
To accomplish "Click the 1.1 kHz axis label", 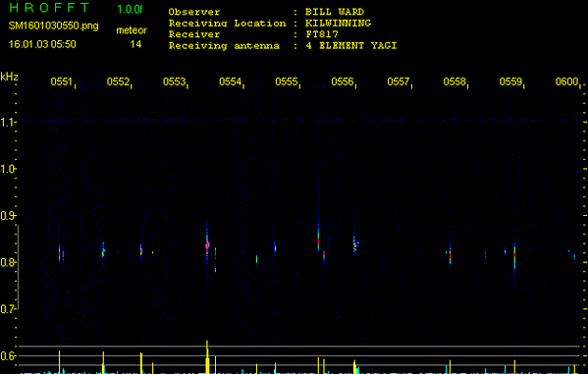I will pos(7,122).
